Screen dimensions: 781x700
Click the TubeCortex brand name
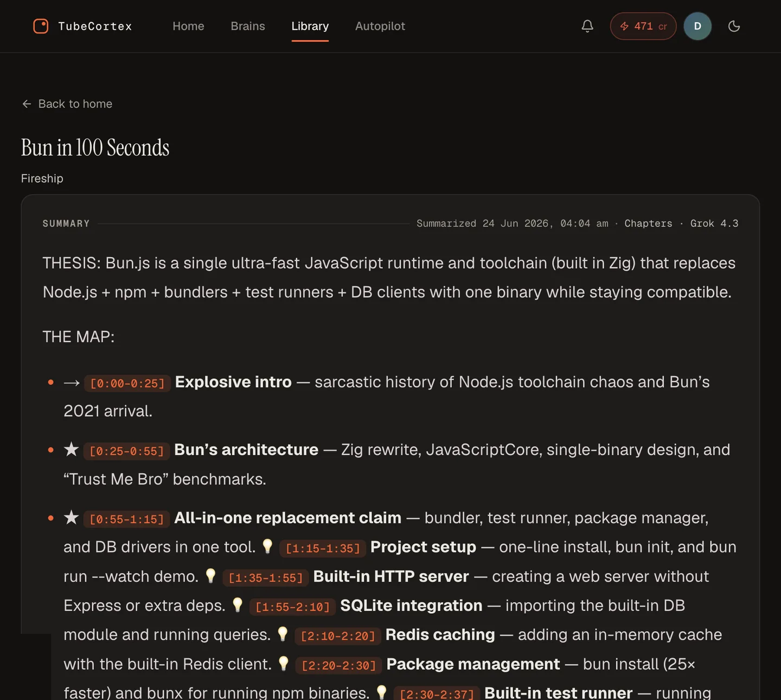(x=95, y=26)
